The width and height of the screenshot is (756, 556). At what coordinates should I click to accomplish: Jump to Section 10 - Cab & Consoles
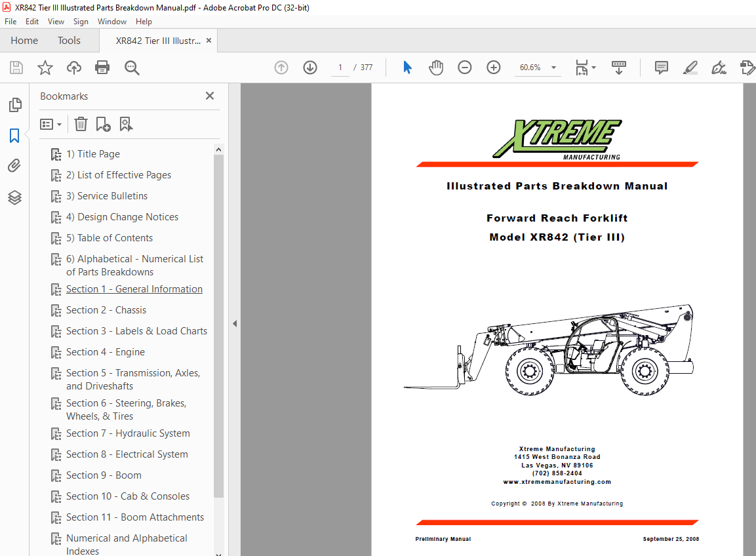point(128,496)
